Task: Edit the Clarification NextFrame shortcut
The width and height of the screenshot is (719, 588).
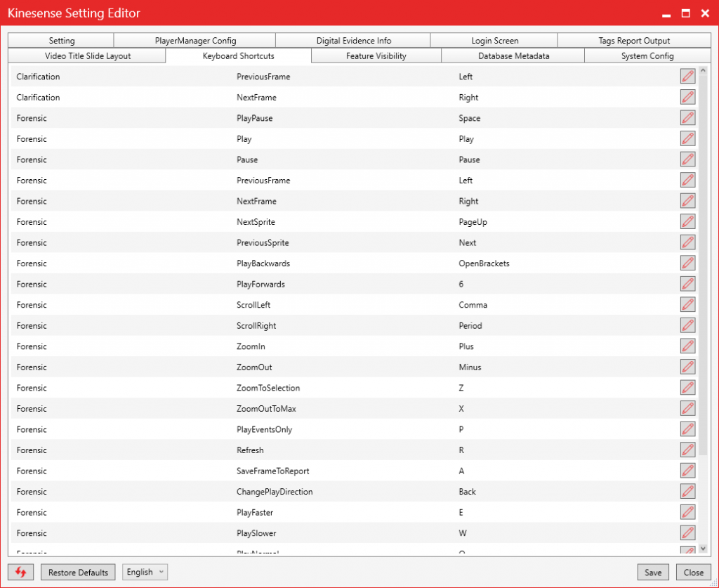Action: pos(687,97)
